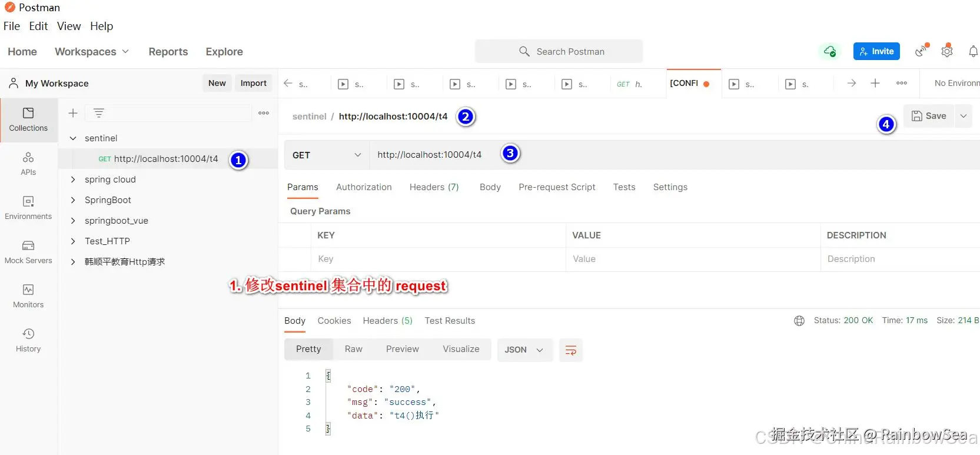This screenshot has width=980, height=455.
Task: Open the GET method dropdown
Action: (x=327, y=155)
